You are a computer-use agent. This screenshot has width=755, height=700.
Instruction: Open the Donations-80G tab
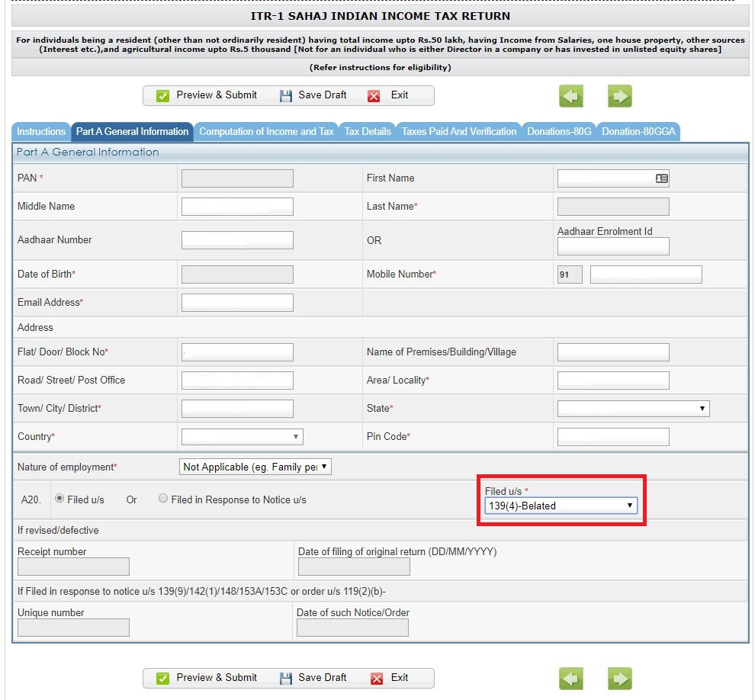click(559, 131)
